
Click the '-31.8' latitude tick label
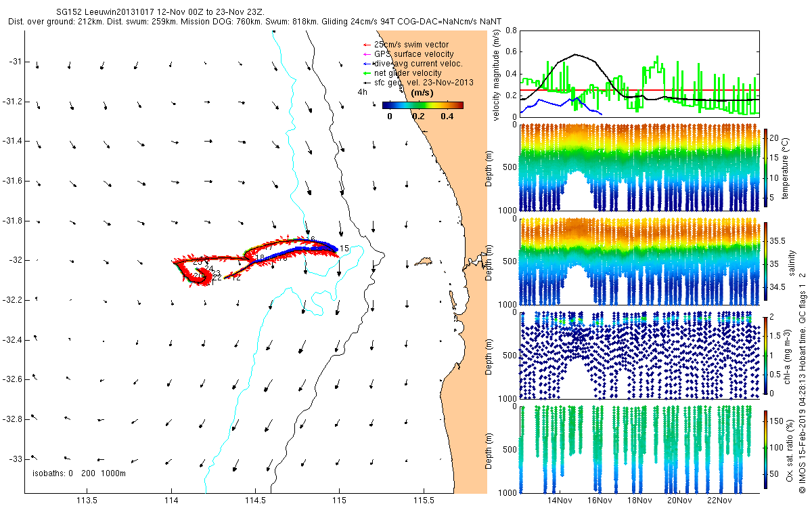(12, 221)
